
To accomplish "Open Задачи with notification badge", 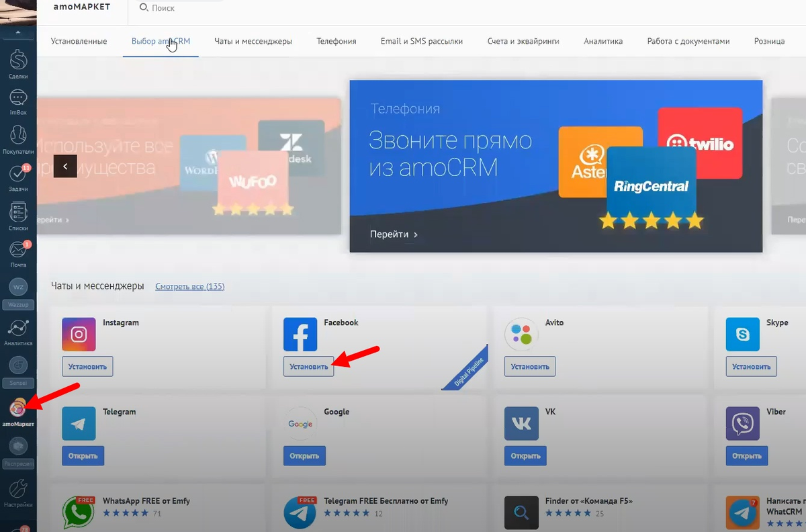I will pos(18,179).
